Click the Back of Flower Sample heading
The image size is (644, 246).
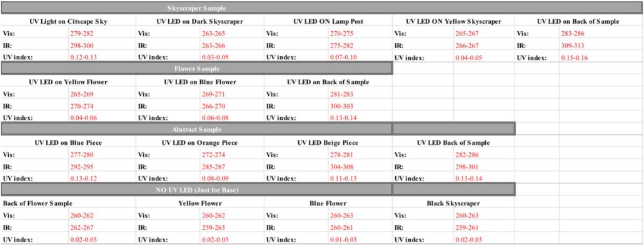pos(38,204)
